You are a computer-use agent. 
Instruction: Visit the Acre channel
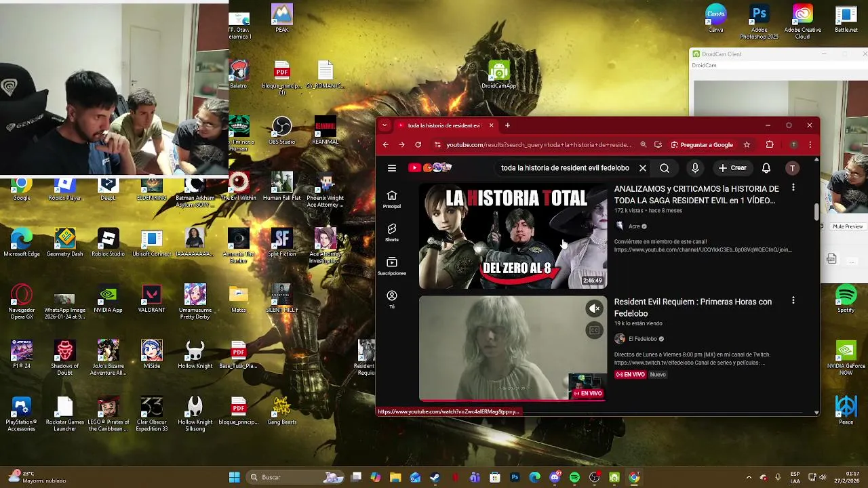click(x=634, y=226)
